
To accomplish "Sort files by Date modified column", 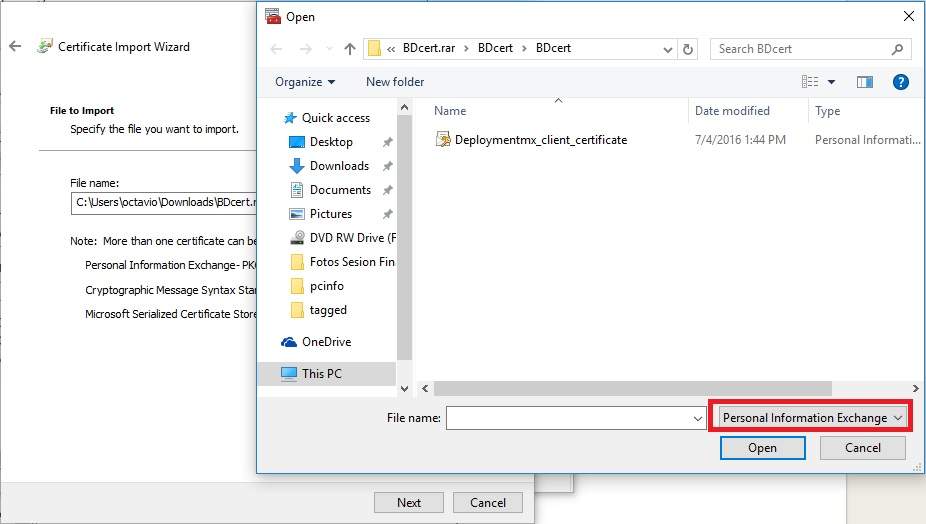I will 732,111.
